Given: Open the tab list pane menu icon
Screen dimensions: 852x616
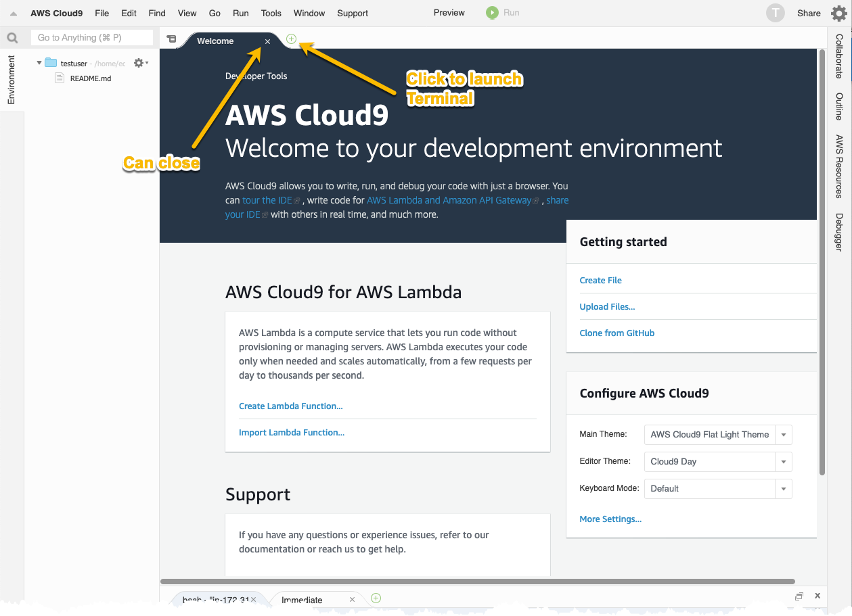Looking at the screenshot, I should click(172, 39).
